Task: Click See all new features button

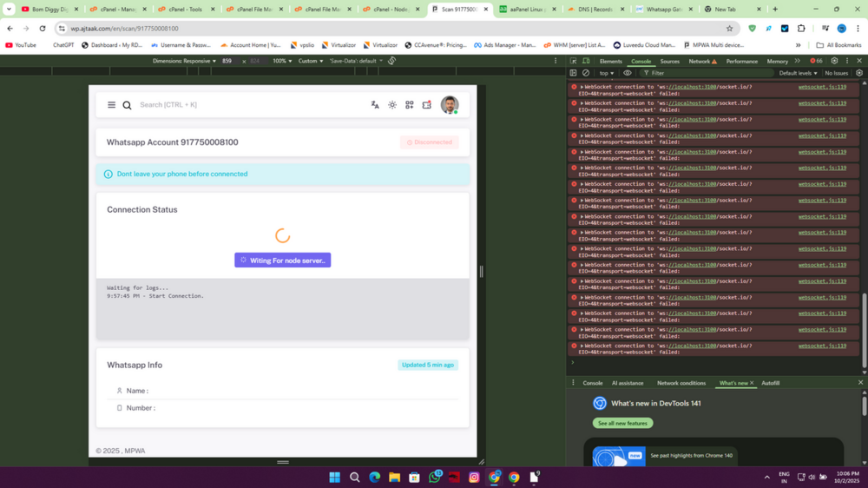Action: pos(622,423)
